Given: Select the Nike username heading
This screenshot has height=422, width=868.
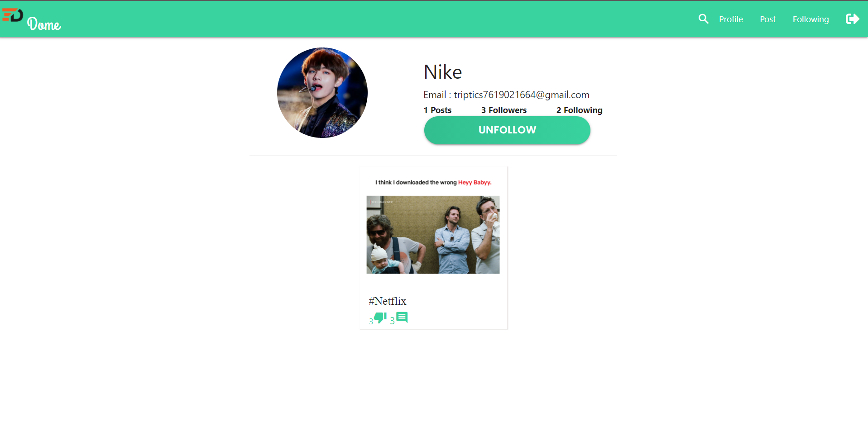Looking at the screenshot, I should pos(443,72).
